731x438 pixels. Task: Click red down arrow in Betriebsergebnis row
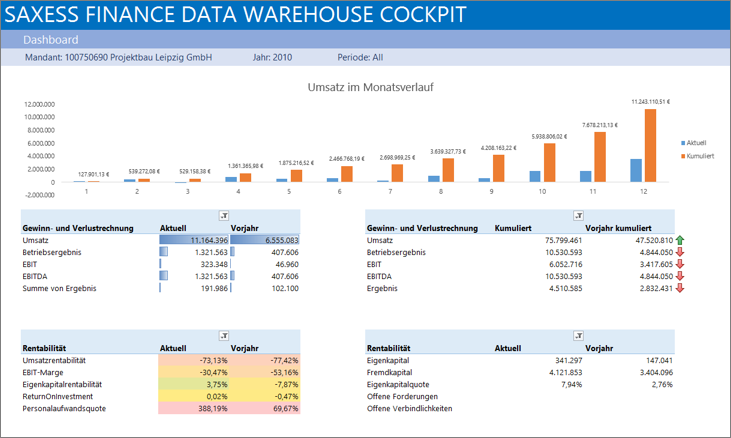click(681, 252)
